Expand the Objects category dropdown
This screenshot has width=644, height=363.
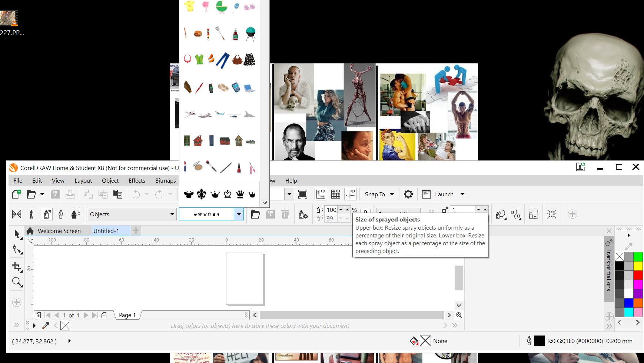pyautogui.click(x=172, y=214)
